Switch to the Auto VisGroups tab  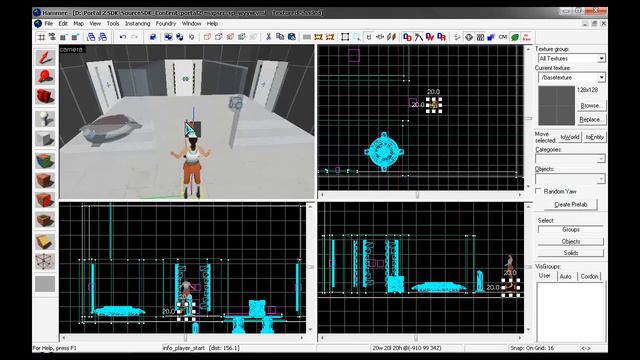pos(565,276)
